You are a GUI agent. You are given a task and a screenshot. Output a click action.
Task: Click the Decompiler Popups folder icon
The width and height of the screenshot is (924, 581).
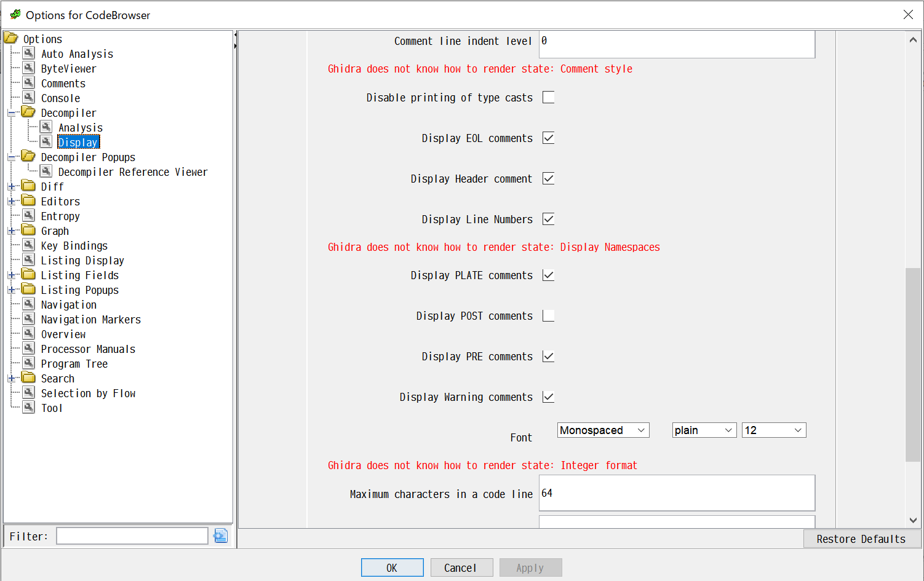pyautogui.click(x=28, y=156)
